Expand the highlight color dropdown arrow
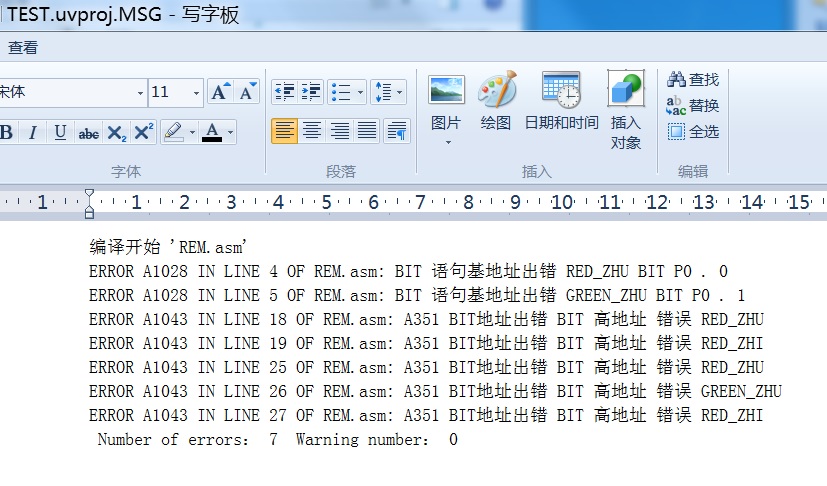Viewport: 827px width, 486px height. click(x=192, y=132)
